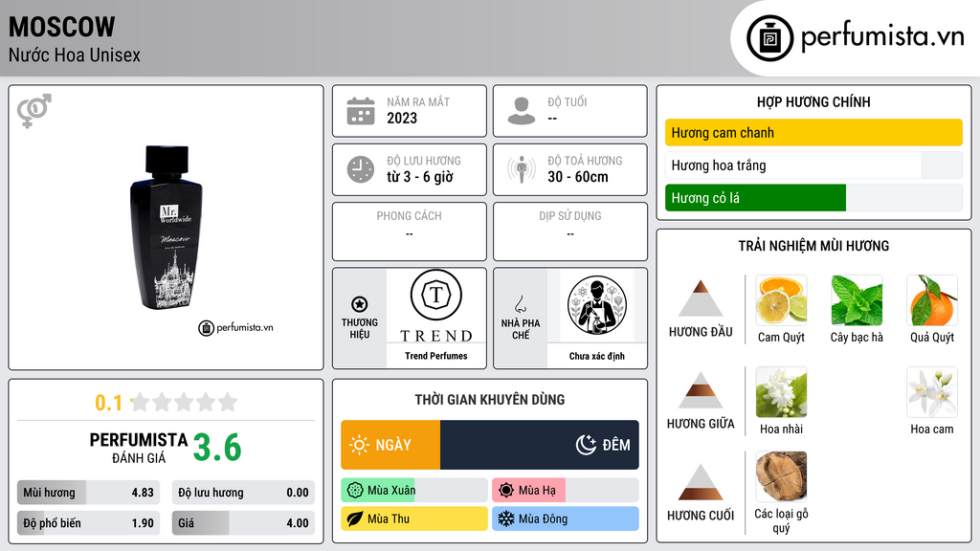Click the '30 - 60cm' value

(578, 177)
